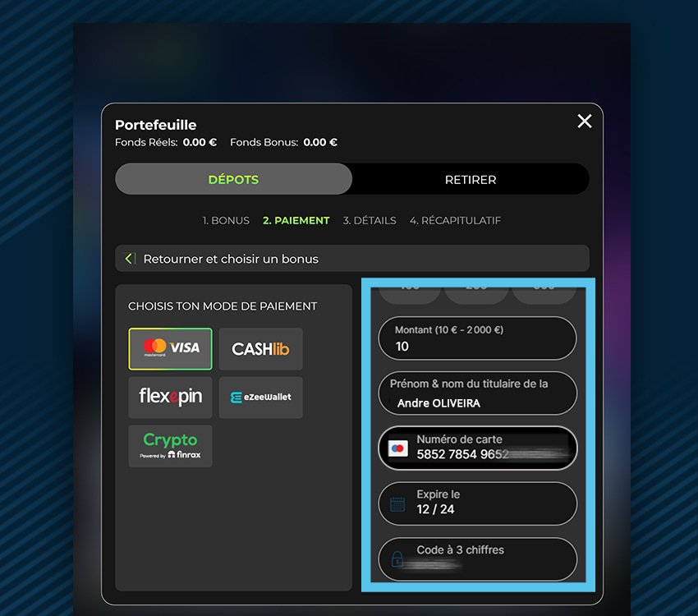Click the calendar icon beside Expire le

pyautogui.click(x=397, y=503)
